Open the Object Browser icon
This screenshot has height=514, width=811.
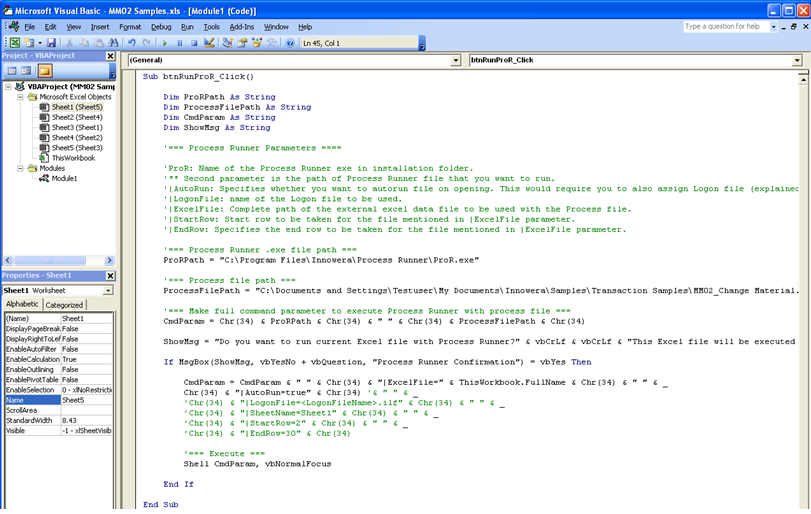[x=256, y=43]
